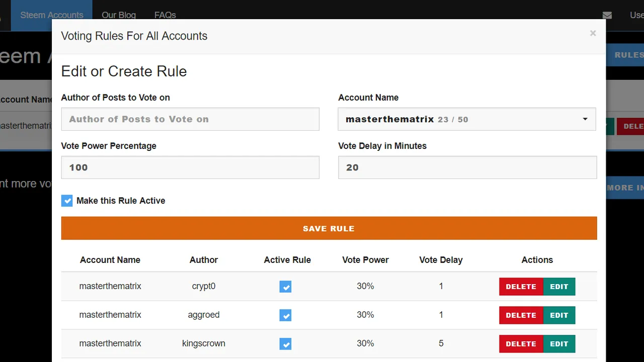The height and width of the screenshot is (362, 644).
Task: Delete the aggroed voting rule
Action: pos(521,315)
